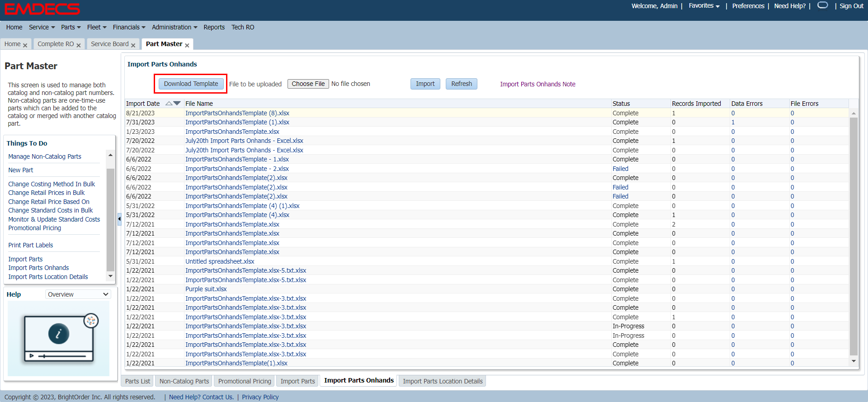Sort Import Date descending arrow
Viewport: 868px width, 402px height.
177,103
